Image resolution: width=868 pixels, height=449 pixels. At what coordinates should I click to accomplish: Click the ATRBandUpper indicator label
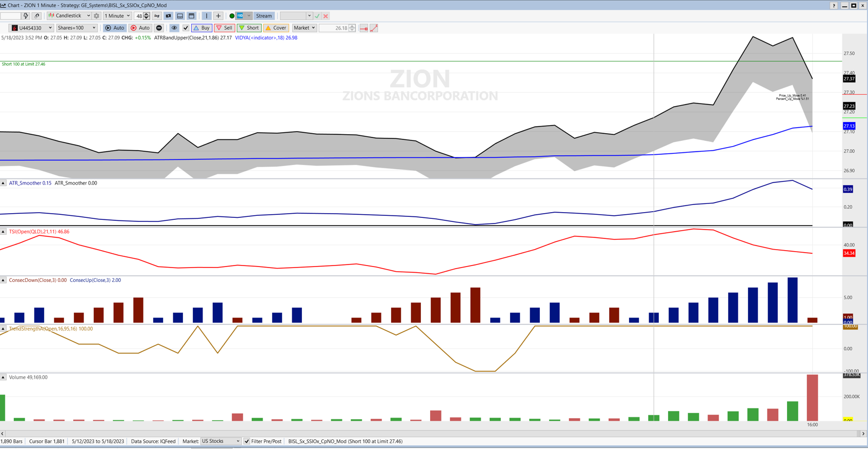(193, 38)
